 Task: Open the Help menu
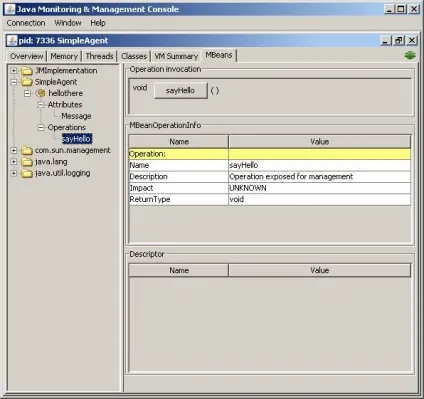98,23
